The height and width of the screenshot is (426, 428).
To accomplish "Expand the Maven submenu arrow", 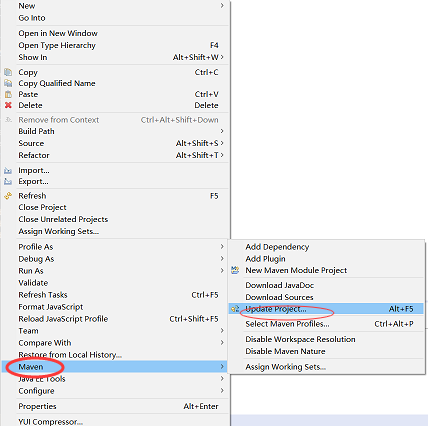I will (x=222, y=367).
